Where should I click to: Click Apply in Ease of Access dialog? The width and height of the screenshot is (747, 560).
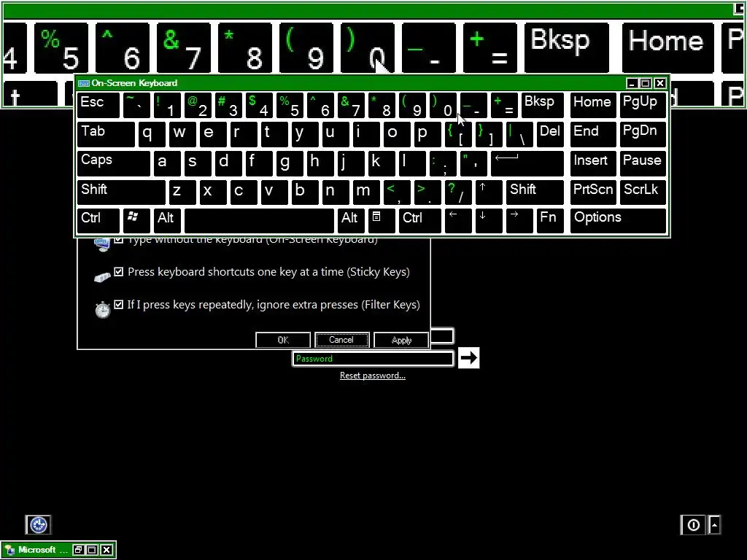coord(401,340)
